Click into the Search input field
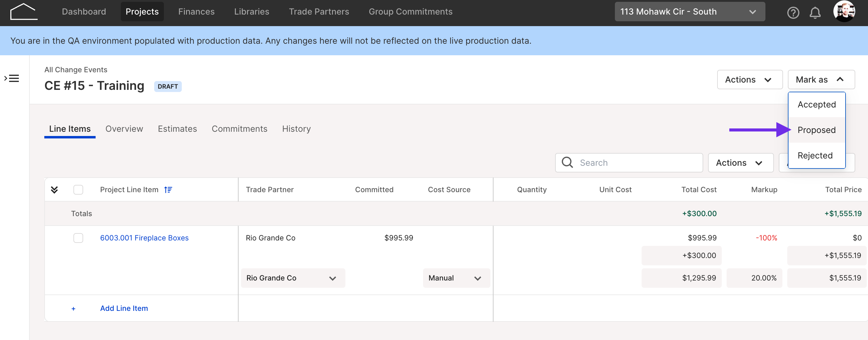The image size is (868, 340). (x=629, y=163)
